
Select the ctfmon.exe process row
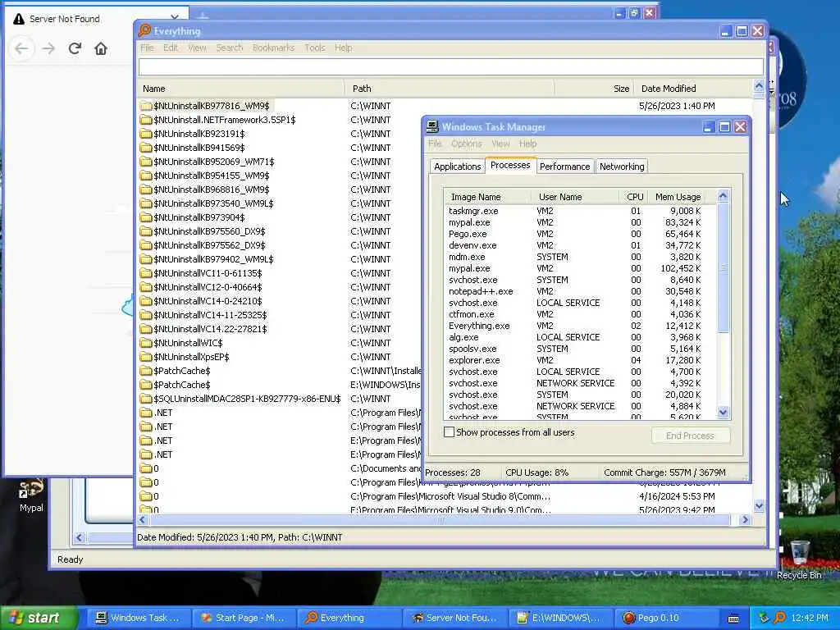pyautogui.click(x=580, y=314)
